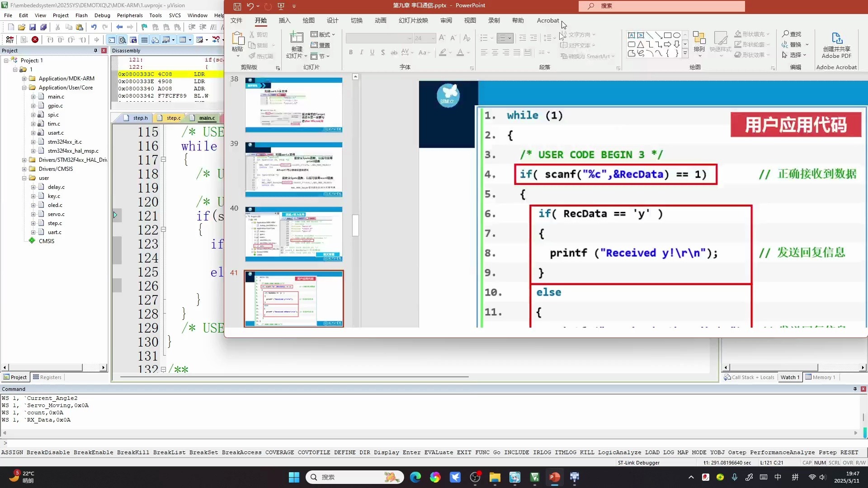This screenshot has height=488, width=868.
Task: Open the Peripherals menu in µVision
Action: [x=130, y=15]
